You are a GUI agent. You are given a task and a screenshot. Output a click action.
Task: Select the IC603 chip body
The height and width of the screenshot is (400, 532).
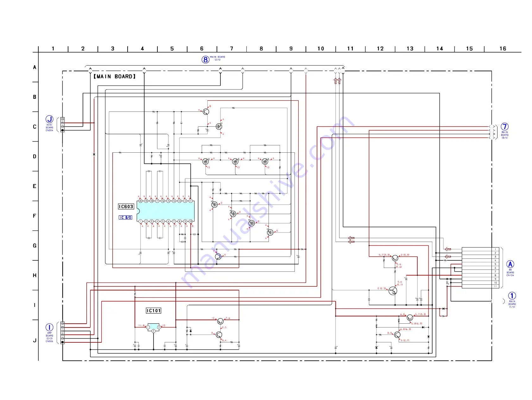click(x=165, y=211)
